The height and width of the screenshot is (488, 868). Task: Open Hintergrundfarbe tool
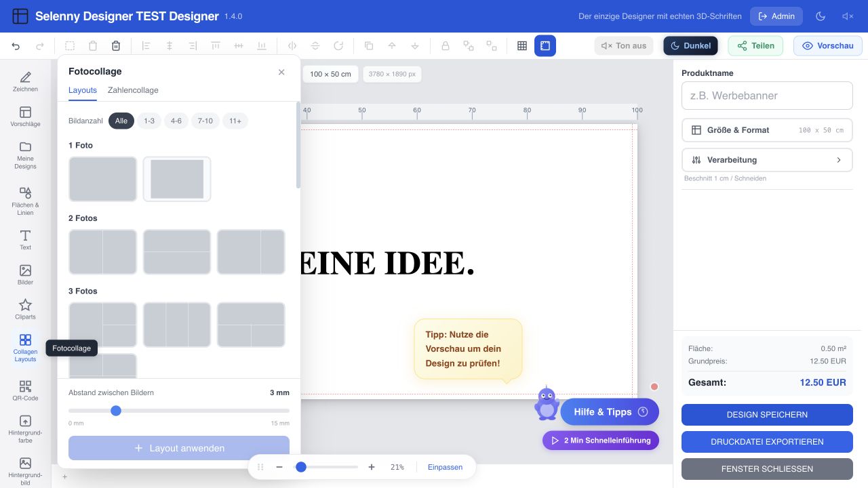point(25,429)
